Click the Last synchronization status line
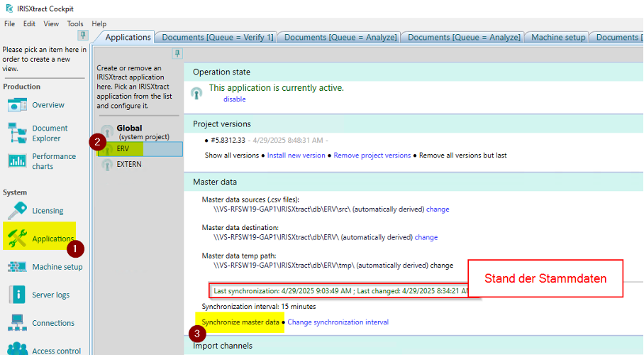644x355 pixels. coord(340,291)
